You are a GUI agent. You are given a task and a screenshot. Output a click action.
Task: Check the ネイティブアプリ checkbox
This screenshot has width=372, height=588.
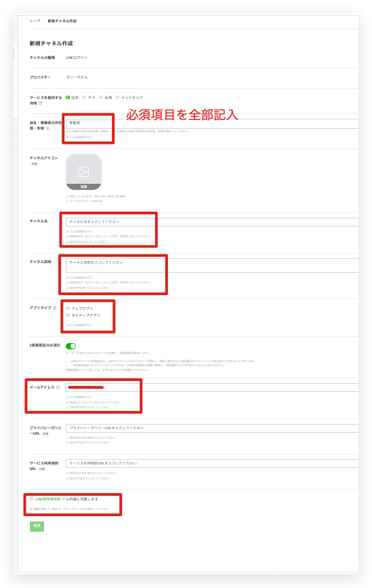(68, 315)
